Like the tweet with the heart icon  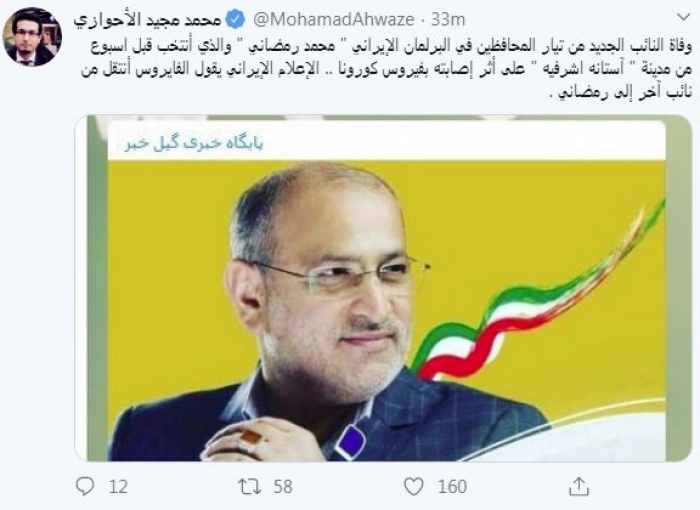(x=414, y=486)
